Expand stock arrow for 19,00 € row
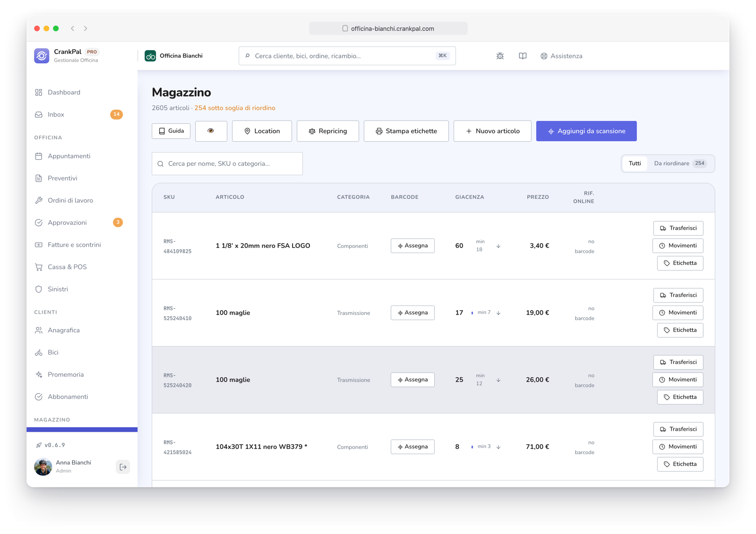The image size is (756, 534). [498, 313]
